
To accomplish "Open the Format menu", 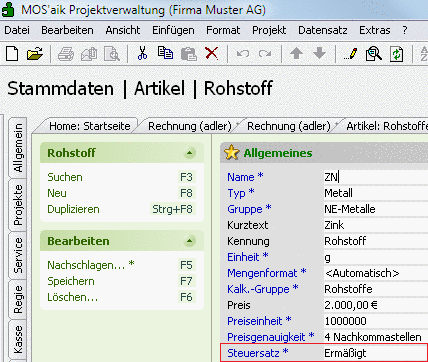I will point(223,30).
